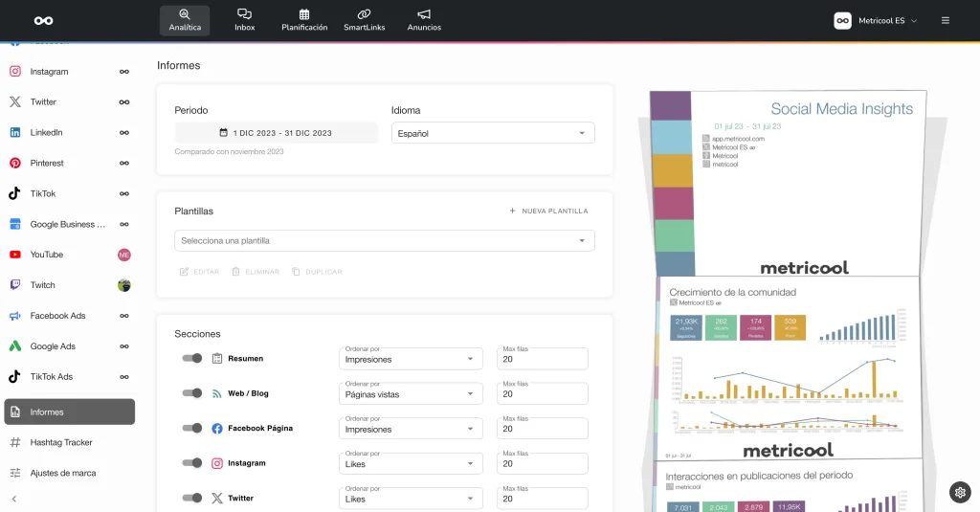Click the EDITAR template button
The image size is (980, 512).
point(199,272)
